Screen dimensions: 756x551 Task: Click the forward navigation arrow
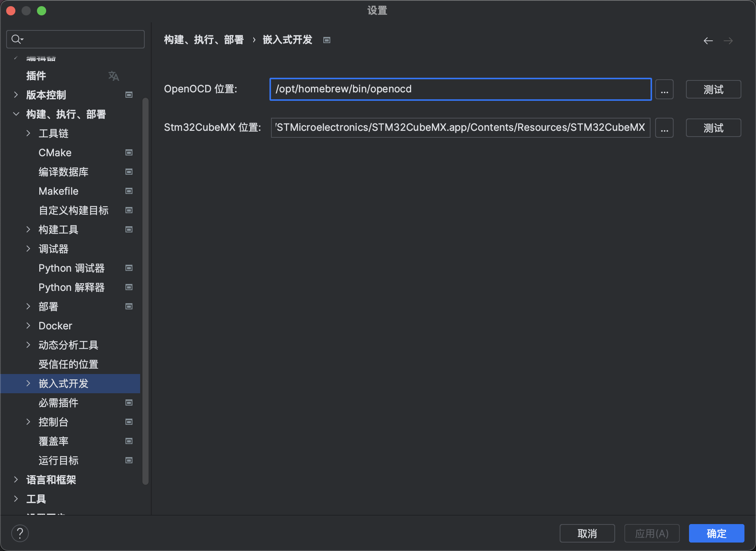pyautogui.click(x=728, y=41)
